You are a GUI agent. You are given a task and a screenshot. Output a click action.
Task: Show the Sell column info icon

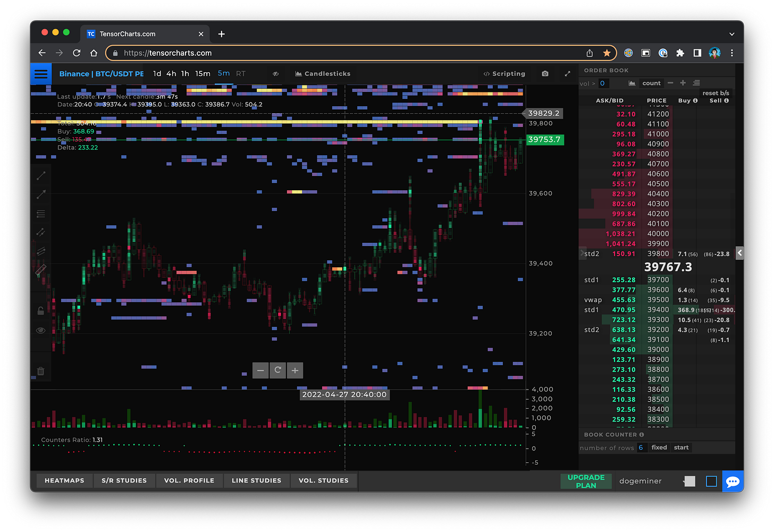coord(726,100)
